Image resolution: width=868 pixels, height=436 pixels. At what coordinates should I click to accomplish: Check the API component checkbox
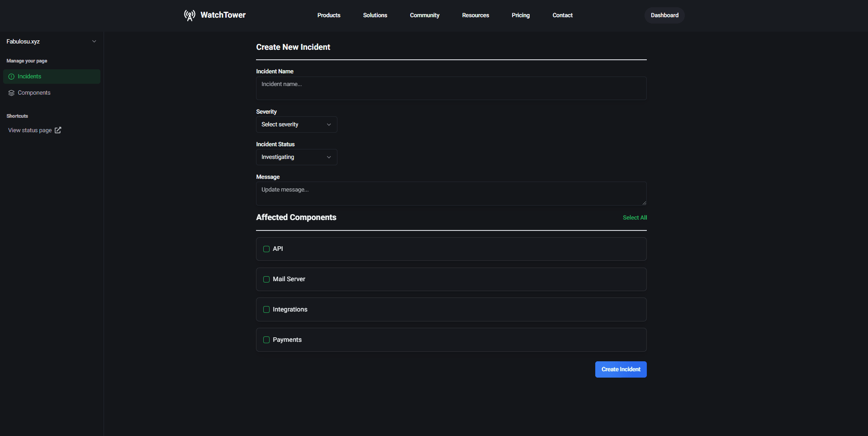click(x=266, y=249)
